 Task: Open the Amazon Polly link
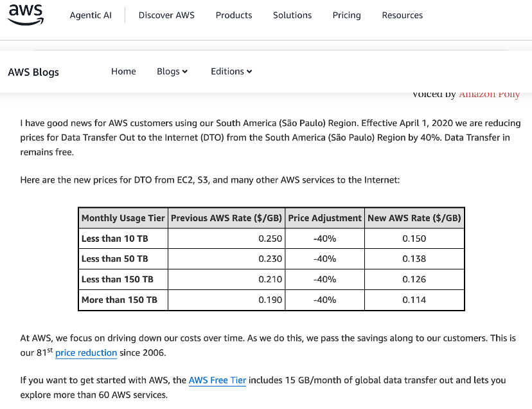(489, 95)
